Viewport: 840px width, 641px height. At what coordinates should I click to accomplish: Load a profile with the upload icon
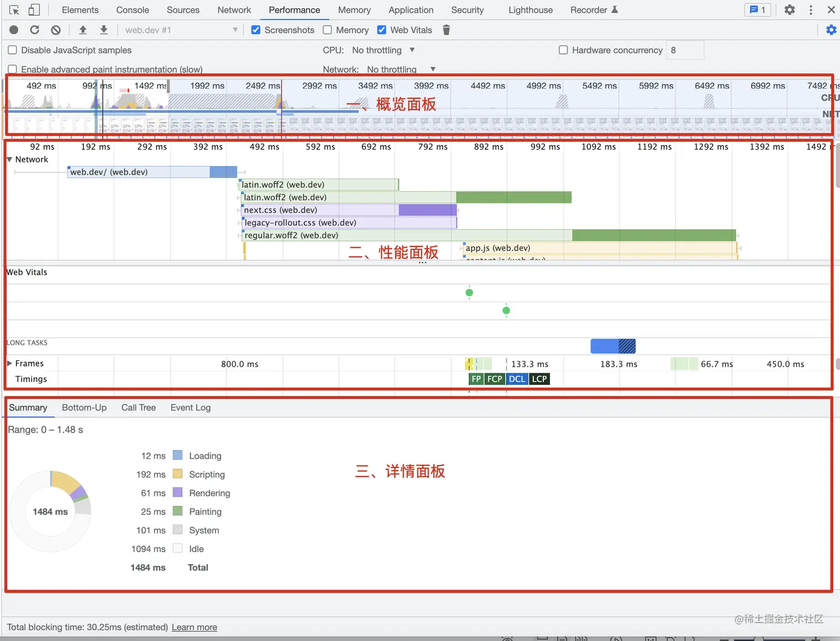pyautogui.click(x=83, y=30)
